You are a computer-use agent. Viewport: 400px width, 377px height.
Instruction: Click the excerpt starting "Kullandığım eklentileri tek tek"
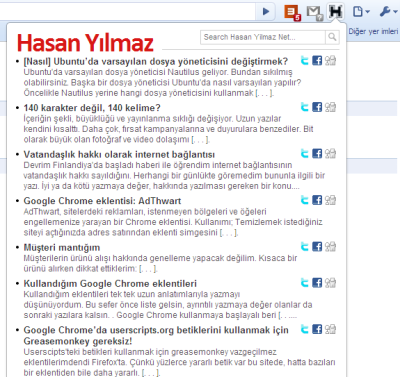coord(168,305)
